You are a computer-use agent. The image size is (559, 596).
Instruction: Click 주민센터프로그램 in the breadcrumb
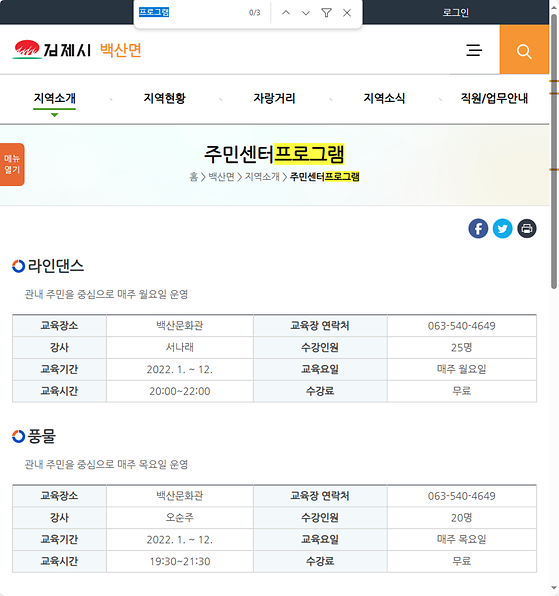325,177
